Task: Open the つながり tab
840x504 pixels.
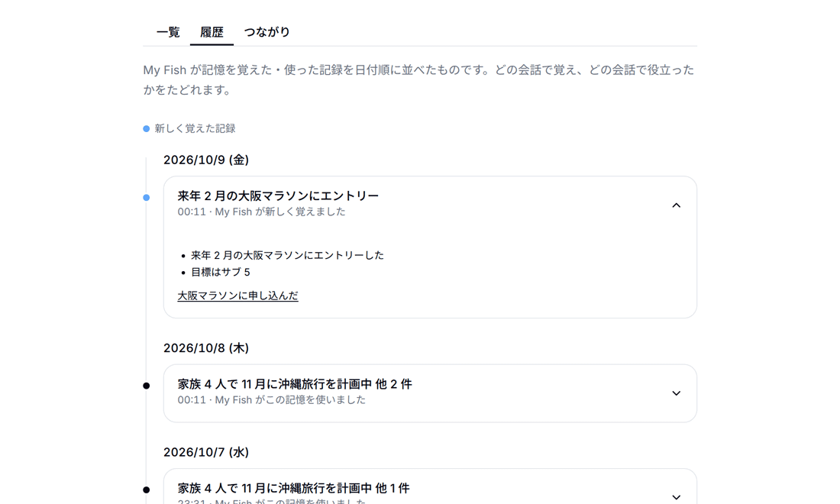Action: pos(267,32)
